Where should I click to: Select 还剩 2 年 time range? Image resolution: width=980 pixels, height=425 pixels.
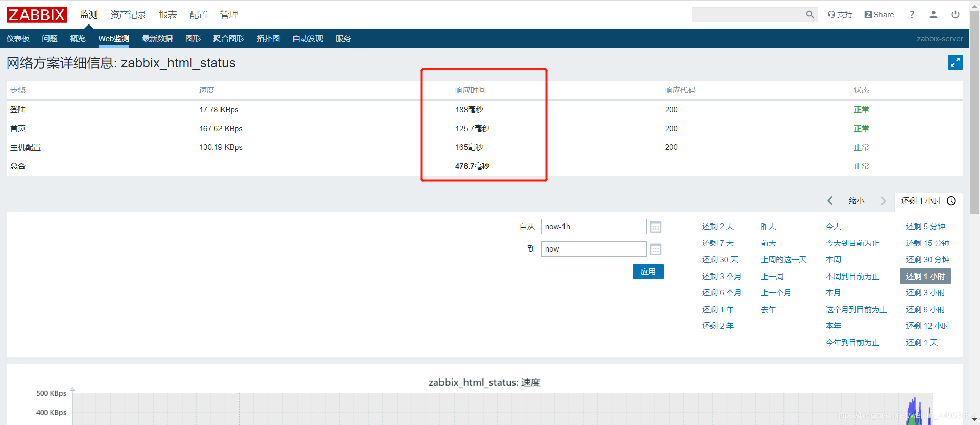(x=718, y=326)
